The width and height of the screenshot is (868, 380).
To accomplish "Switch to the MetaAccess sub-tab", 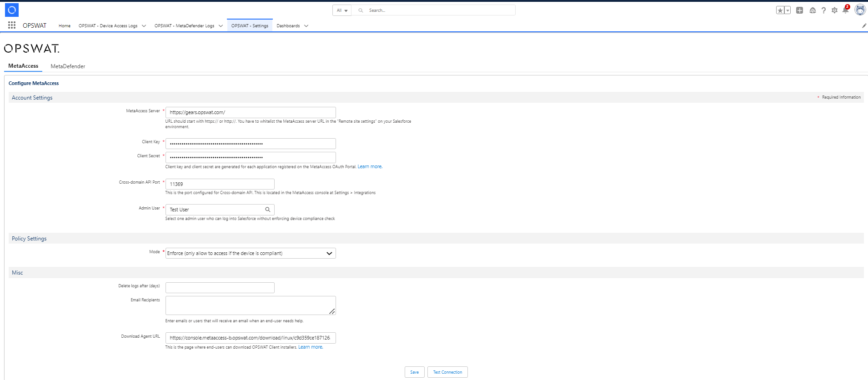I will [23, 66].
